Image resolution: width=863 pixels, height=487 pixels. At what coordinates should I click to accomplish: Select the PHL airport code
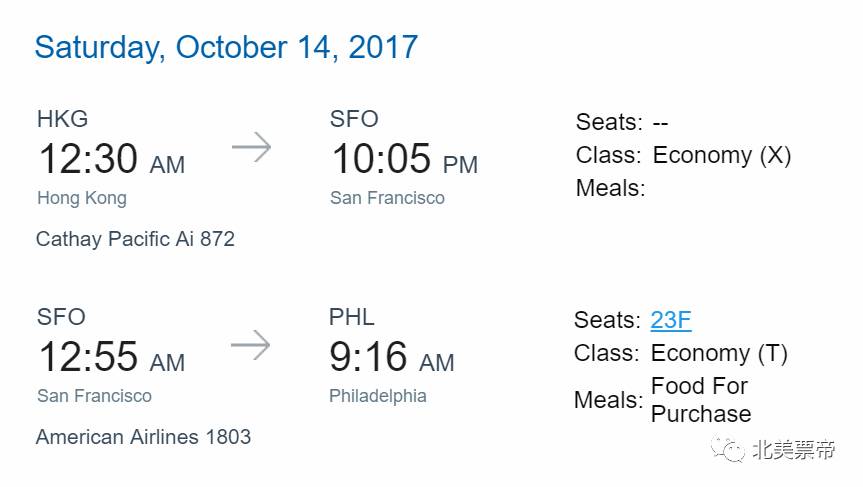click(352, 317)
